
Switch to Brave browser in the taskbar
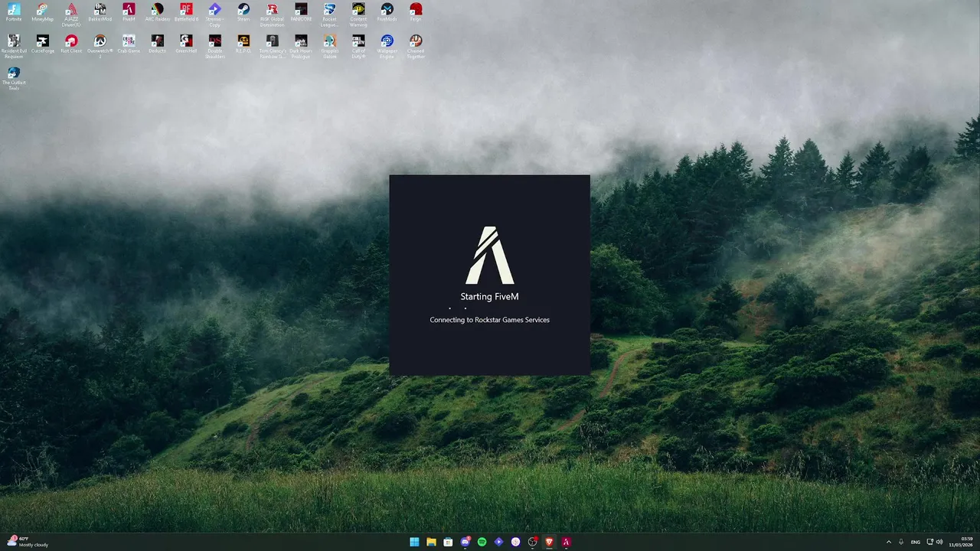click(549, 542)
